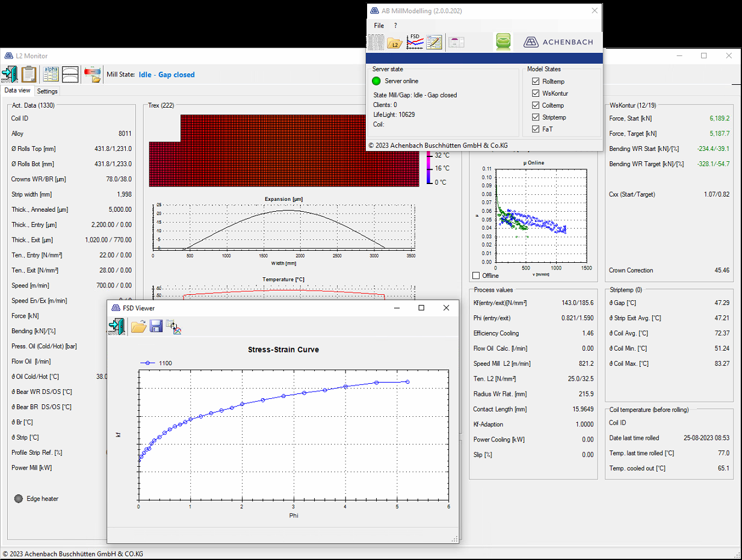
Task: Click the Force, Target value 5,187.7
Action: (x=719, y=134)
